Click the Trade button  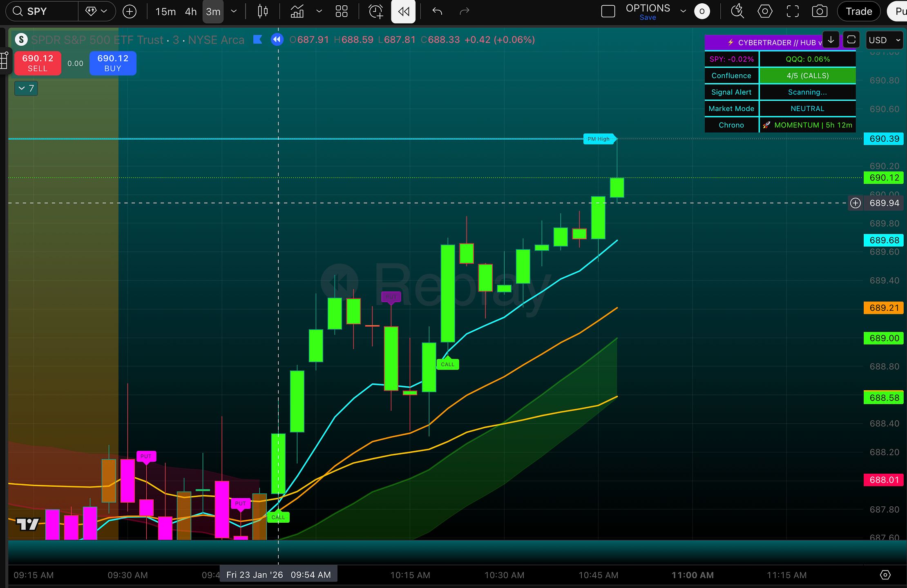pyautogui.click(x=859, y=11)
